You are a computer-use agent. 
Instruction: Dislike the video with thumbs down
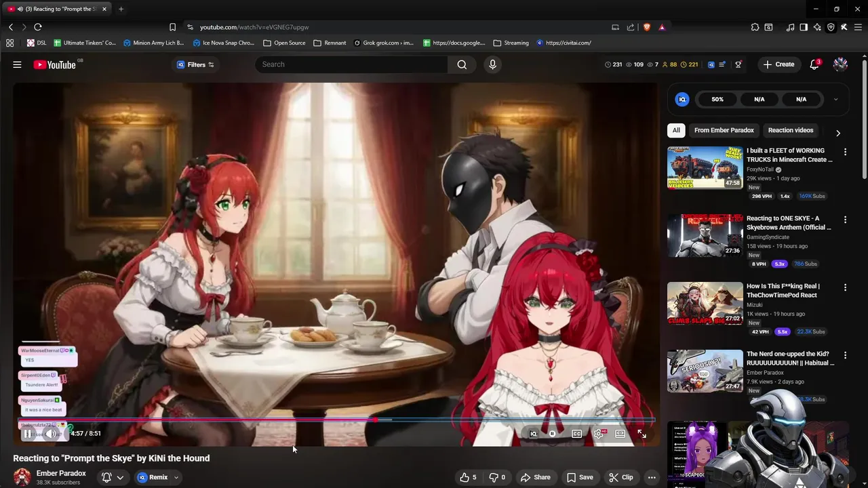(497, 477)
